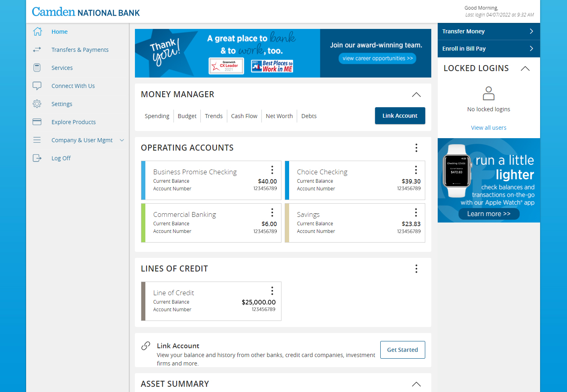Click the Enroll in Bill Pay label

tap(464, 49)
